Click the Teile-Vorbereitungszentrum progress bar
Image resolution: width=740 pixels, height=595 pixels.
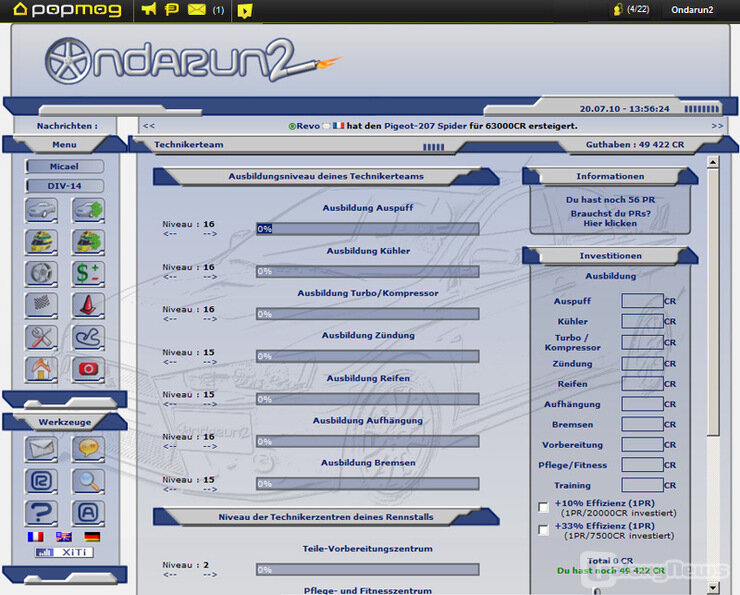[368, 570]
